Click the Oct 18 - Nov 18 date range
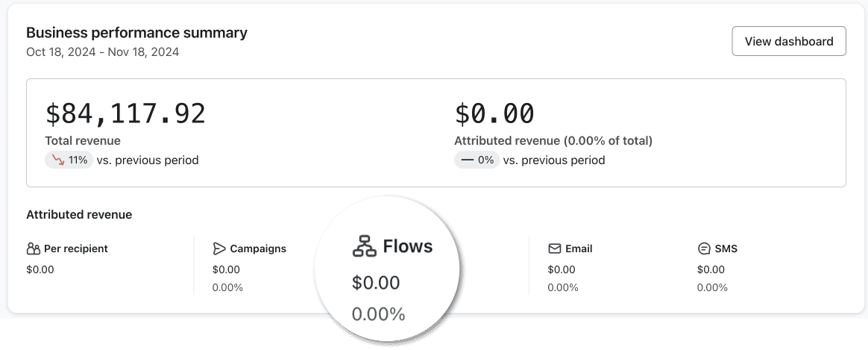 (x=102, y=52)
